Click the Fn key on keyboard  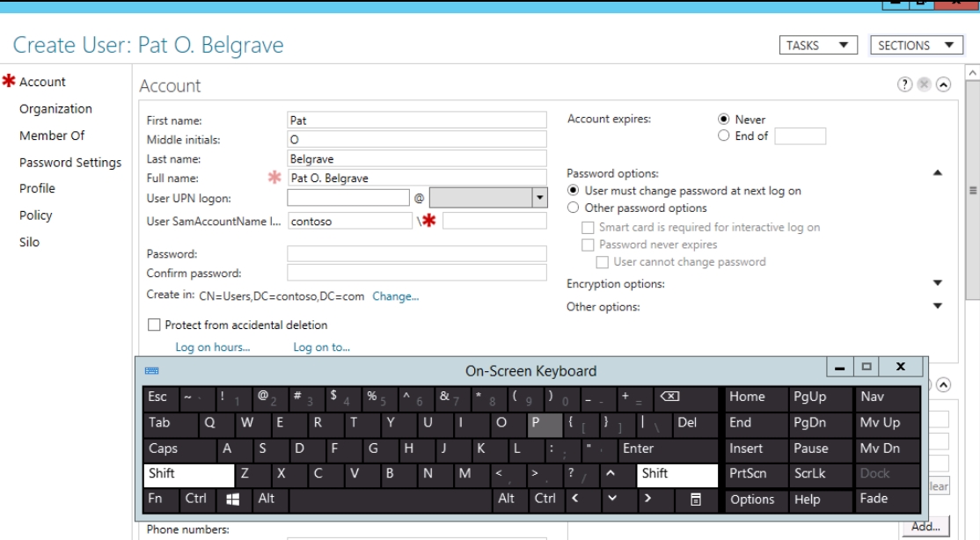pos(160,499)
